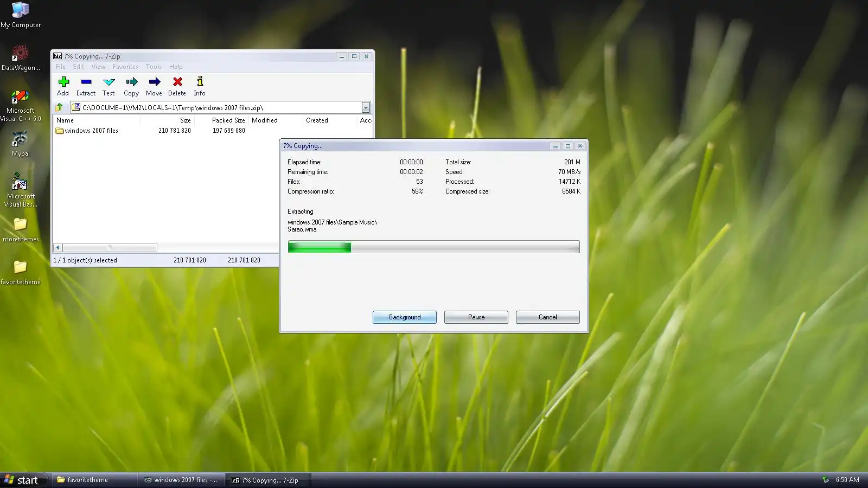Image resolution: width=868 pixels, height=488 pixels.
Task: Open the Help menu
Action: point(176,67)
